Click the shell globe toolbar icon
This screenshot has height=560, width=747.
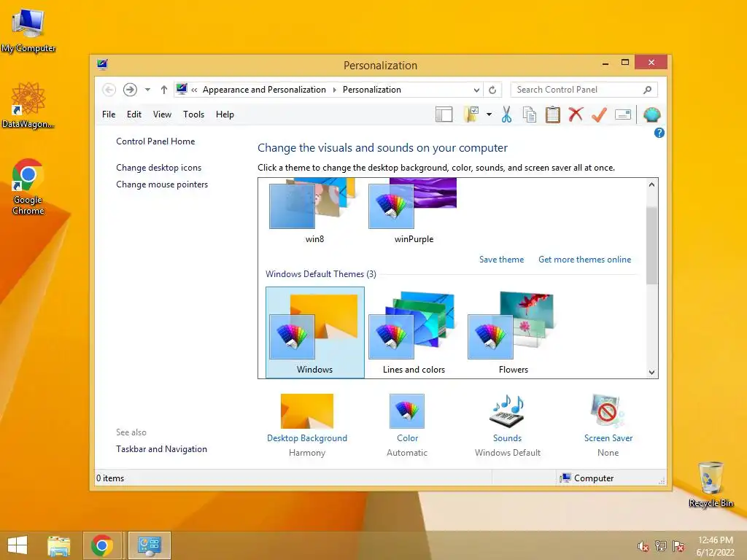(x=651, y=114)
